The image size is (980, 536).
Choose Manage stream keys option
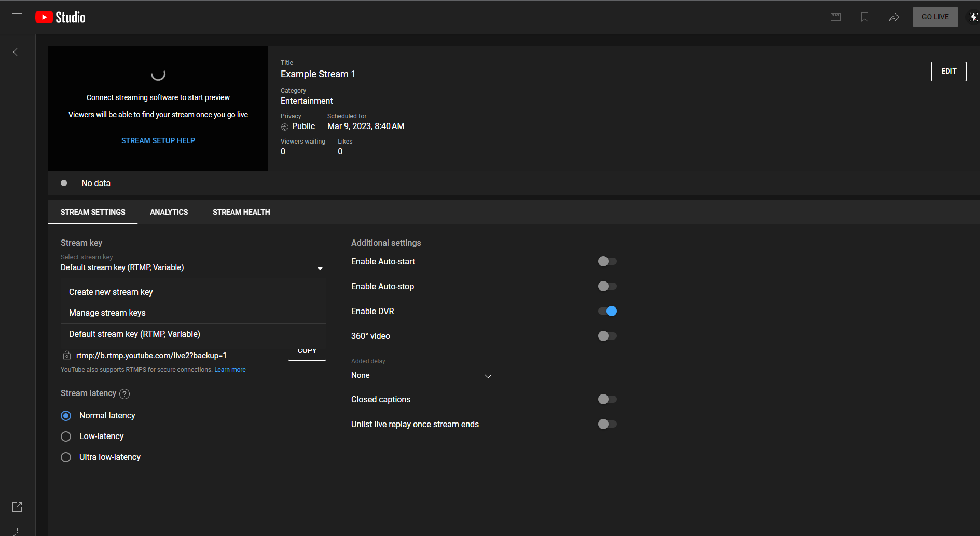point(194,313)
